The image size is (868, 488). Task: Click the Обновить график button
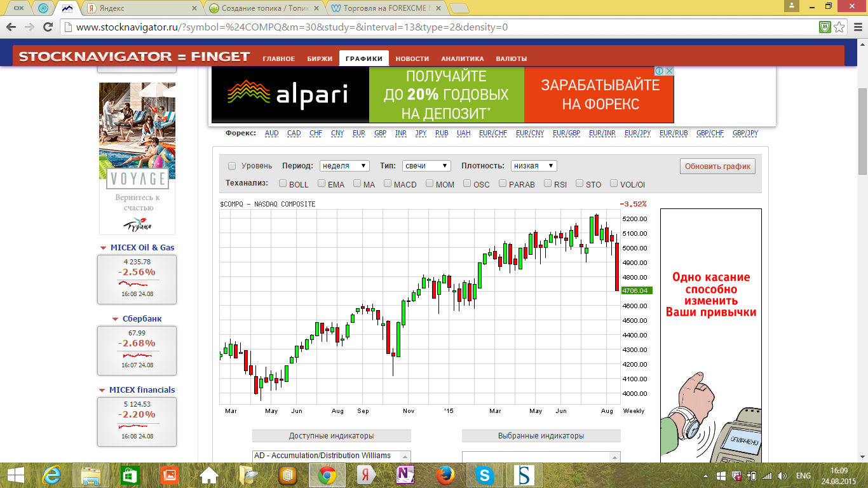tap(717, 166)
